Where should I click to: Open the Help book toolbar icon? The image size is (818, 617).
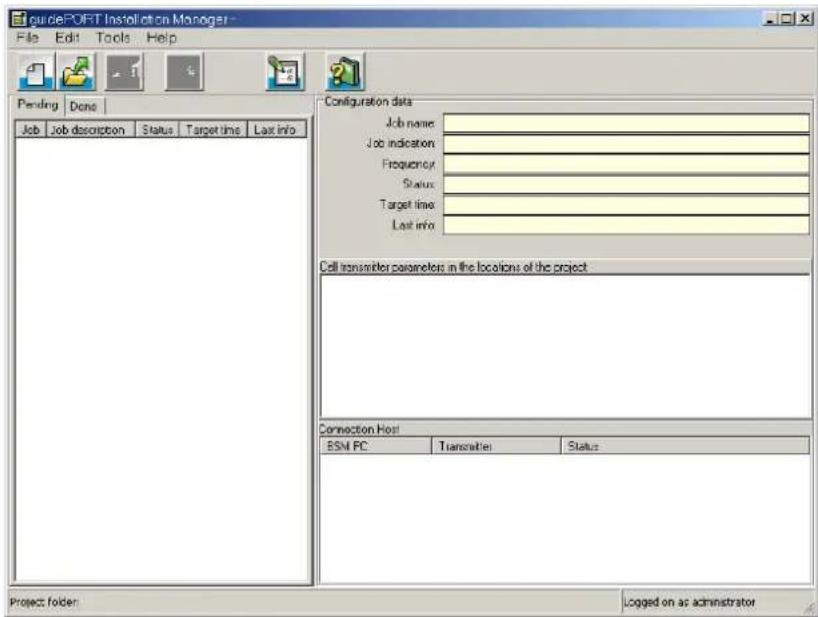tap(345, 72)
